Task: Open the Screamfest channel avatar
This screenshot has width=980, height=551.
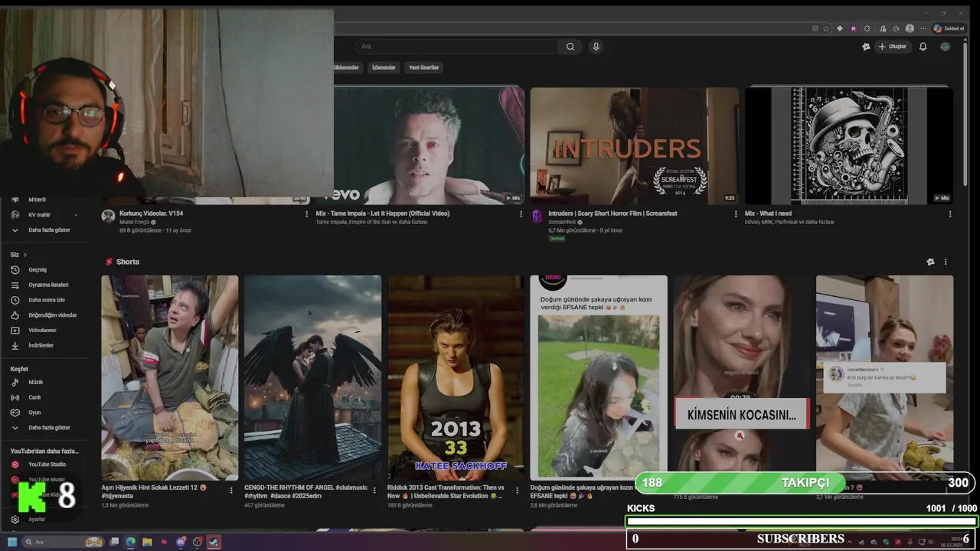Action: pyautogui.click(x=537, y=216)
